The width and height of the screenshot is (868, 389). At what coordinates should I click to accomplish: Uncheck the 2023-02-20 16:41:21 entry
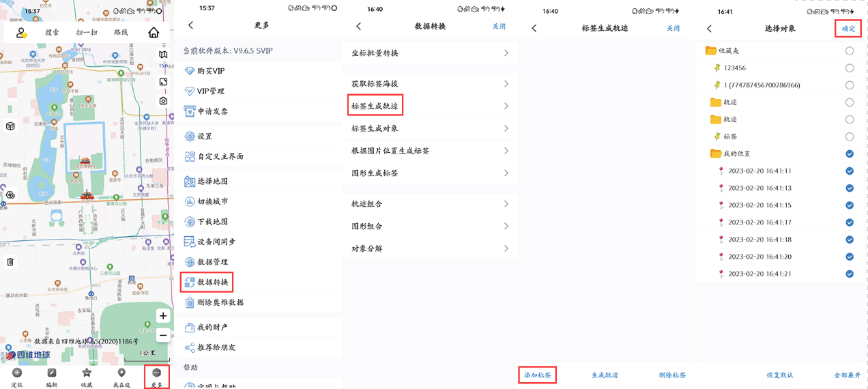pyautogui.click(x=850, y=274)
